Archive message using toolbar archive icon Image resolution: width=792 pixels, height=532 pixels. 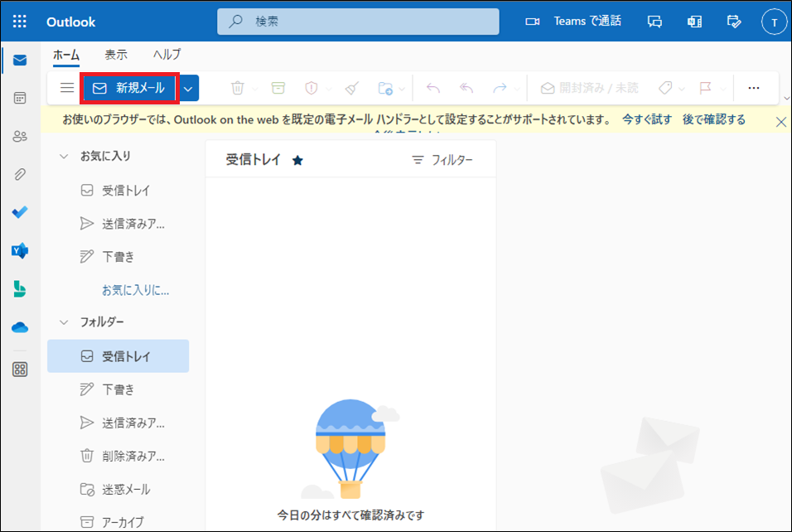coord(278,88)
